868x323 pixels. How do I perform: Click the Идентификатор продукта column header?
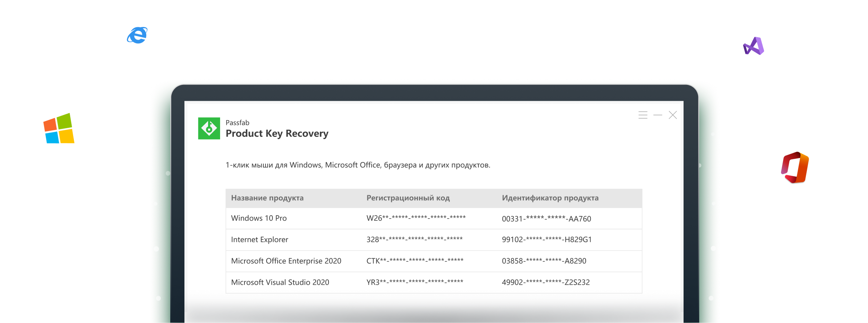550,198
